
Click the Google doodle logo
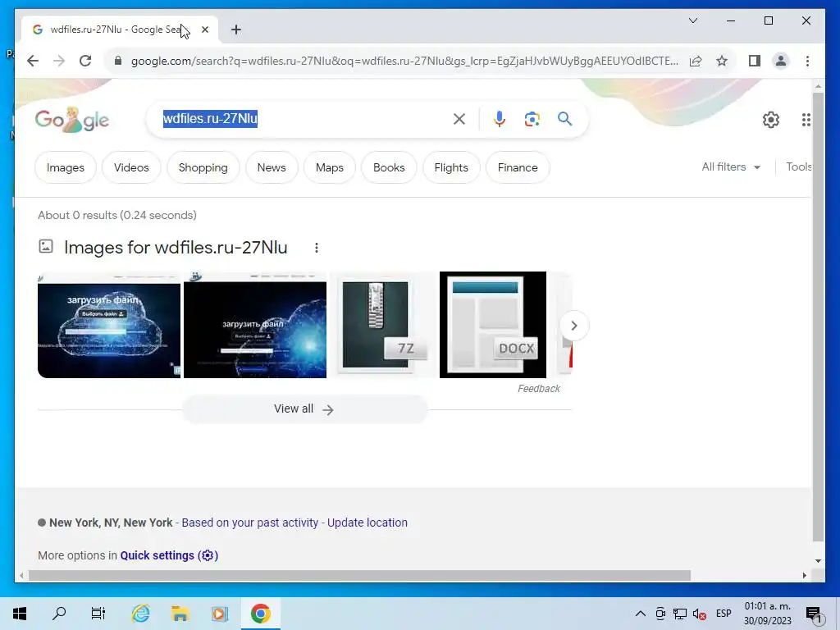[72, 120]
